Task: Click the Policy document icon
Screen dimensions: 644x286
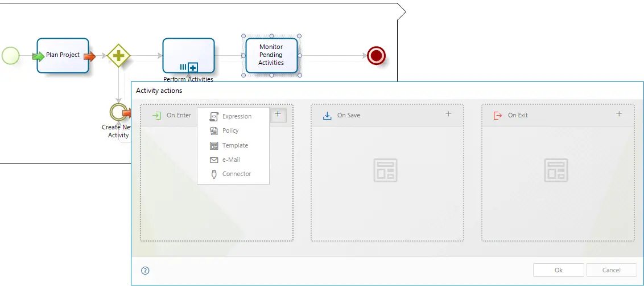Action: (x=213, y=131)
